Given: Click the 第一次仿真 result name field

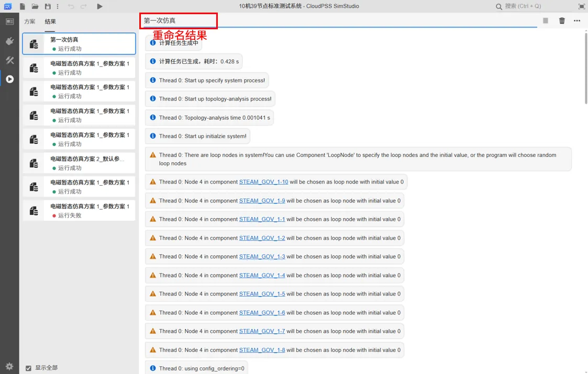Looking at the screenshot, I should [x=178, y=21].
